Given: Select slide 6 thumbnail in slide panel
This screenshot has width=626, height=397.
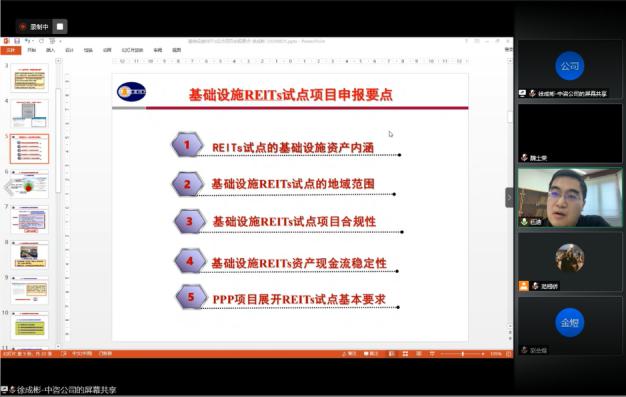Looking at the screenshot, I should 30,185.
